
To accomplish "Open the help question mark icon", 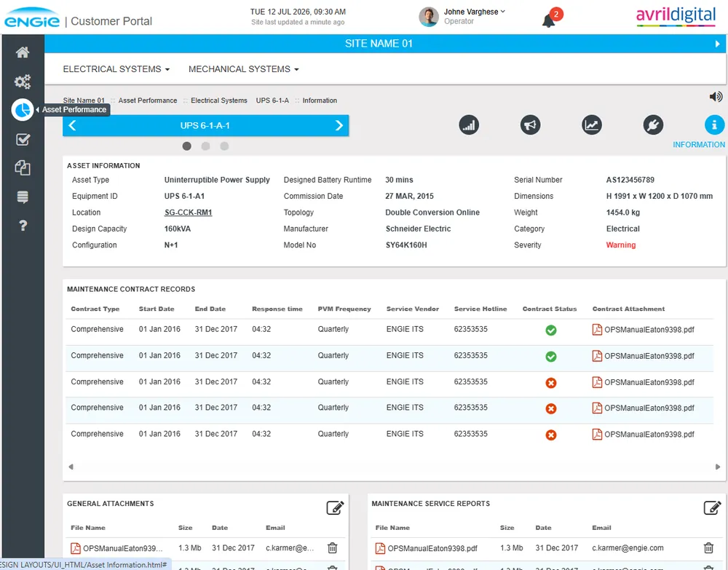I will [23, 226].
